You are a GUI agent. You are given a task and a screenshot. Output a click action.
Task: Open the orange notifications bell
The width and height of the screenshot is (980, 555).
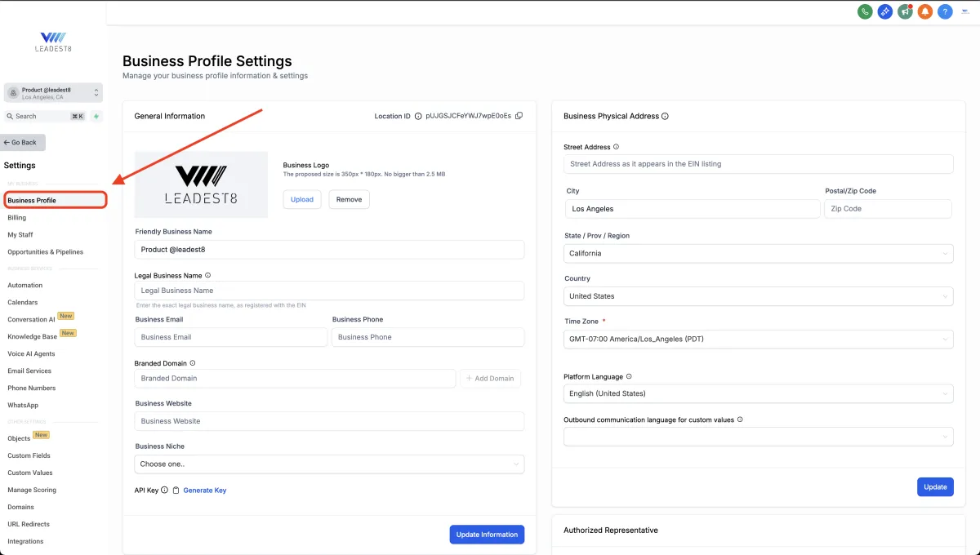pos(925,11)
